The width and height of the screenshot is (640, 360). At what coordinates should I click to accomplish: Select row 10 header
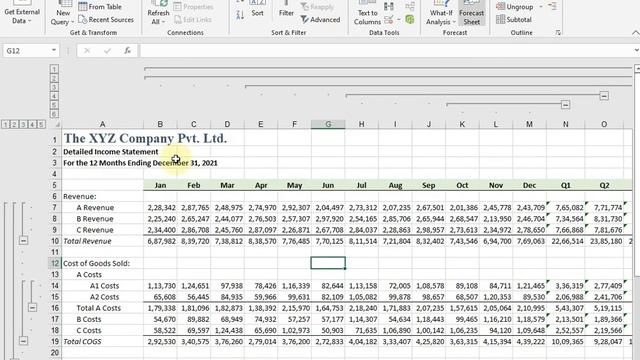point(55,241)
